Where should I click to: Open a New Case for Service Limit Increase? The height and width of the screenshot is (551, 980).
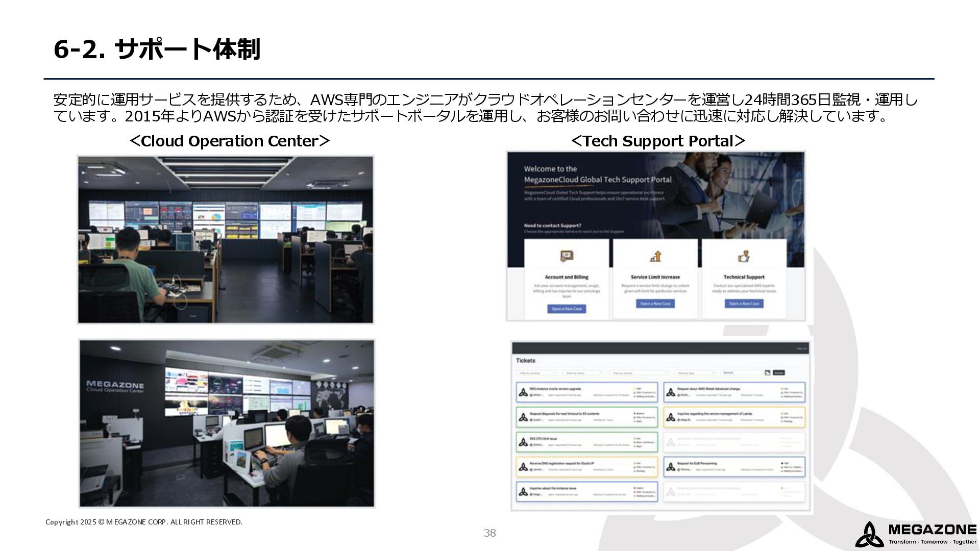pyautogui.click(x=655, y=304)
